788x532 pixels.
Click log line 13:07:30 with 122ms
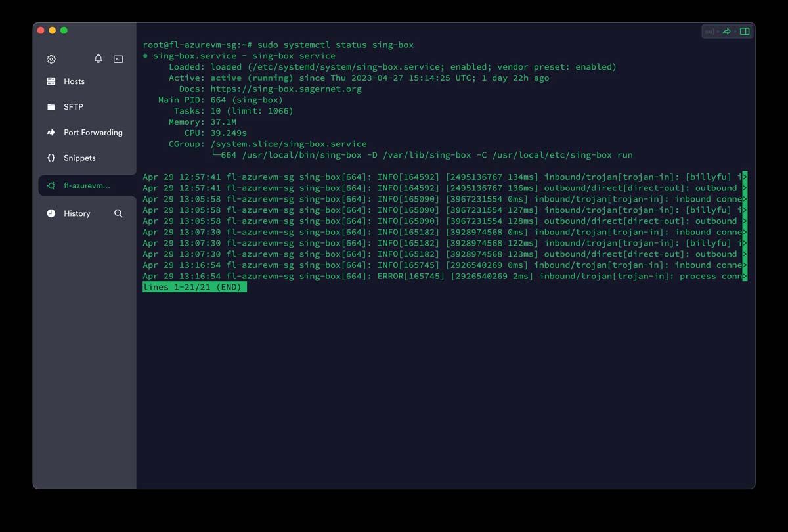(445, 243)
